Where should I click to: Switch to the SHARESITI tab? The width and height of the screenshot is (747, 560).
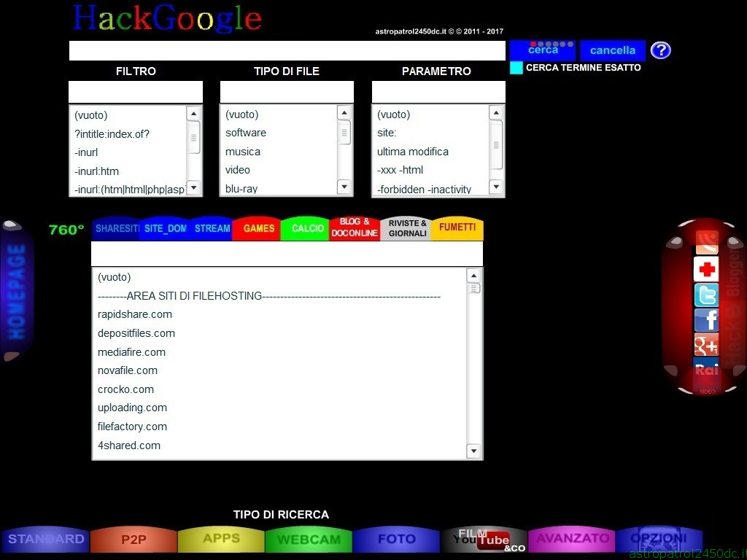coord(116,228)
